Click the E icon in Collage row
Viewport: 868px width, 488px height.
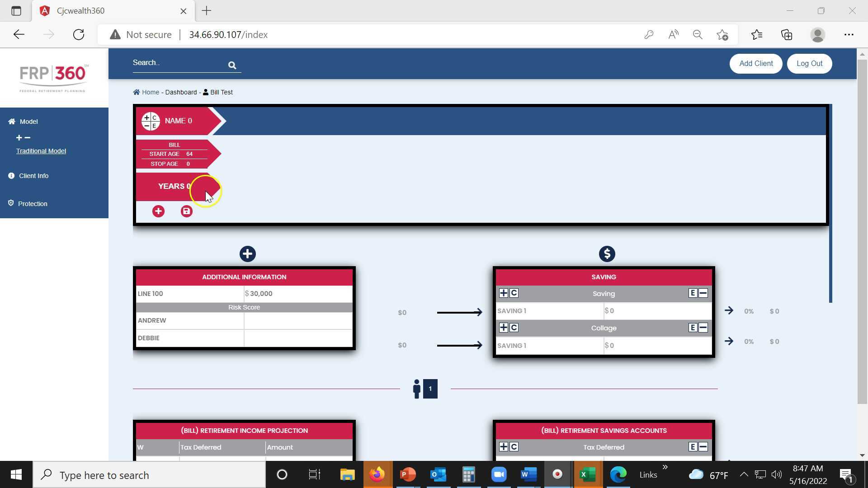click(692, 328)
